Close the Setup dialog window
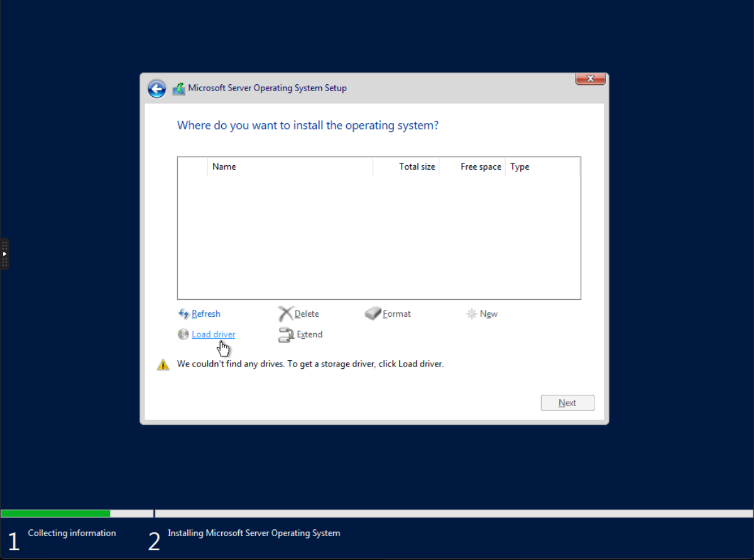This screenshot has width=754, height=560. [x=590, y=79]
